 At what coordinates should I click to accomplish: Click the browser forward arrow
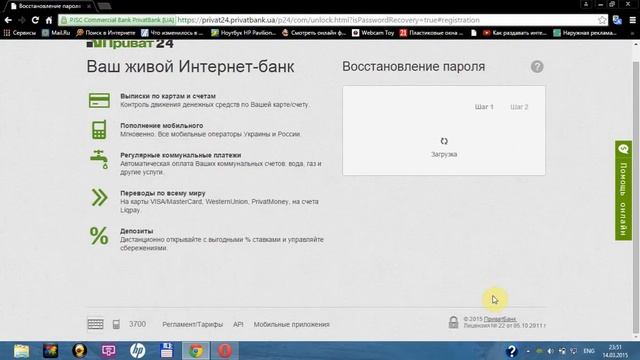22,20
